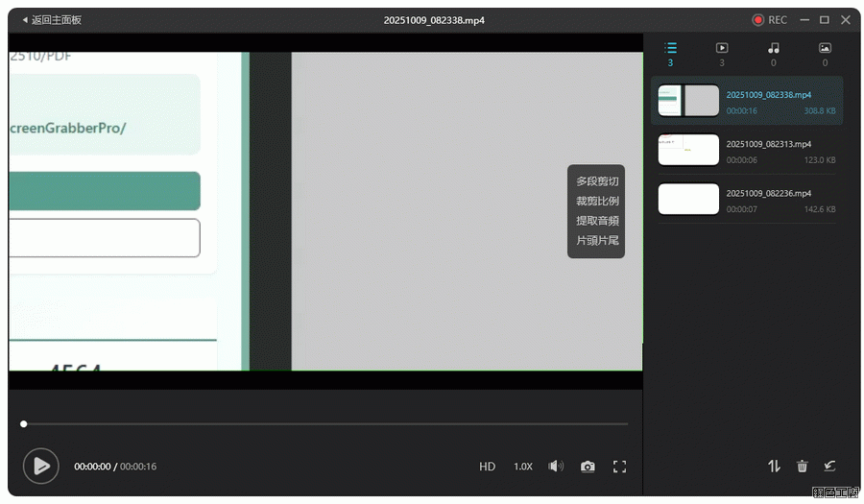Image resolution: width=864 pixels, height=504 pixels.
Task: Delete file with trash icon
Action: [802, 467]
